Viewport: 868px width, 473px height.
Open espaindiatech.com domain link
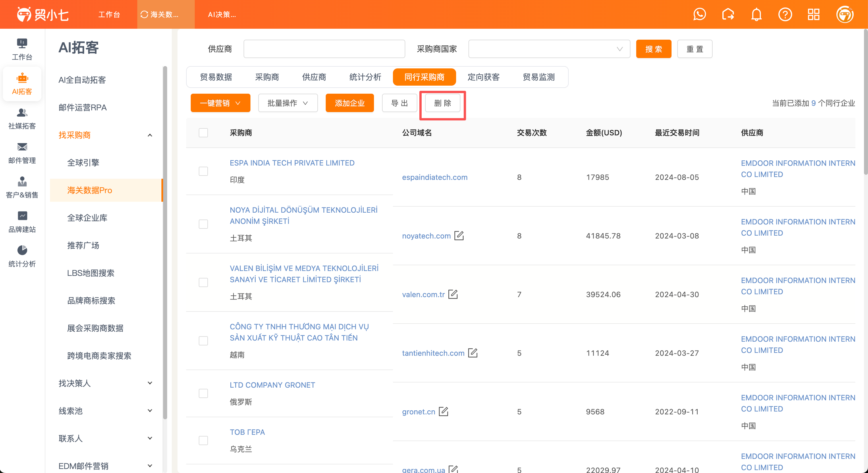point(435,177)
